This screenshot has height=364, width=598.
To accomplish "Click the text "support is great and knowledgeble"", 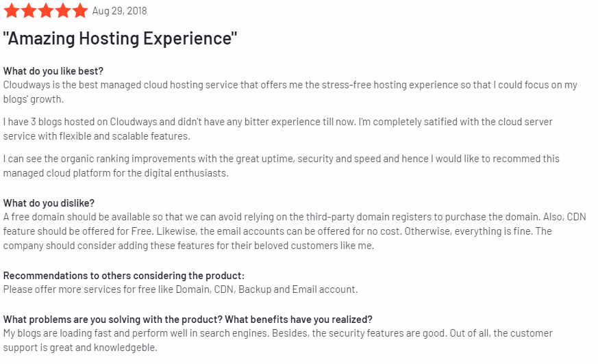I will (x=80, y=348).
